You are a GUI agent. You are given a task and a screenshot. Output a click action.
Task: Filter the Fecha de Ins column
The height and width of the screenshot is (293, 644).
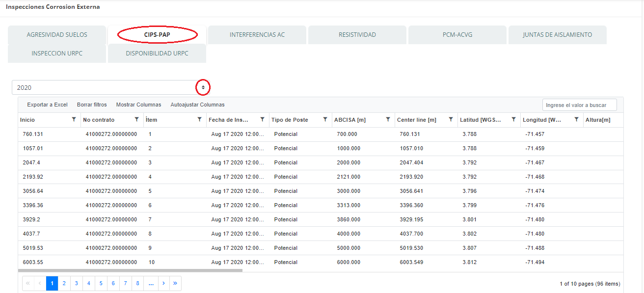262,119
